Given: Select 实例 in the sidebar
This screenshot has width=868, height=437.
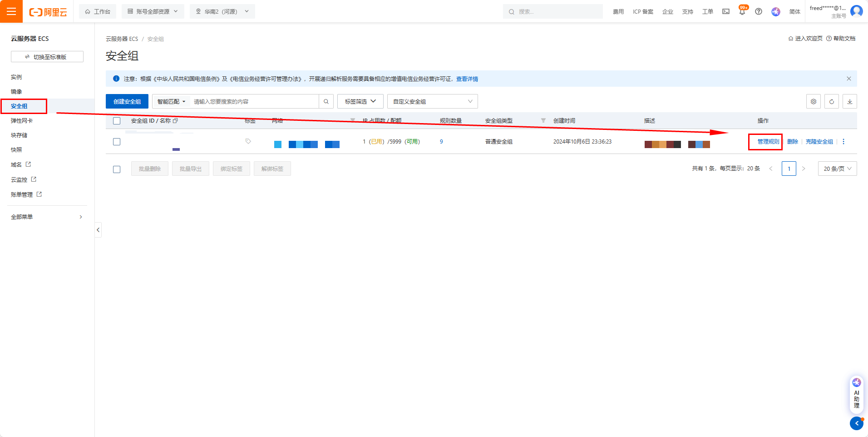Looking at the screenshot, I should [x=16, y=77].
